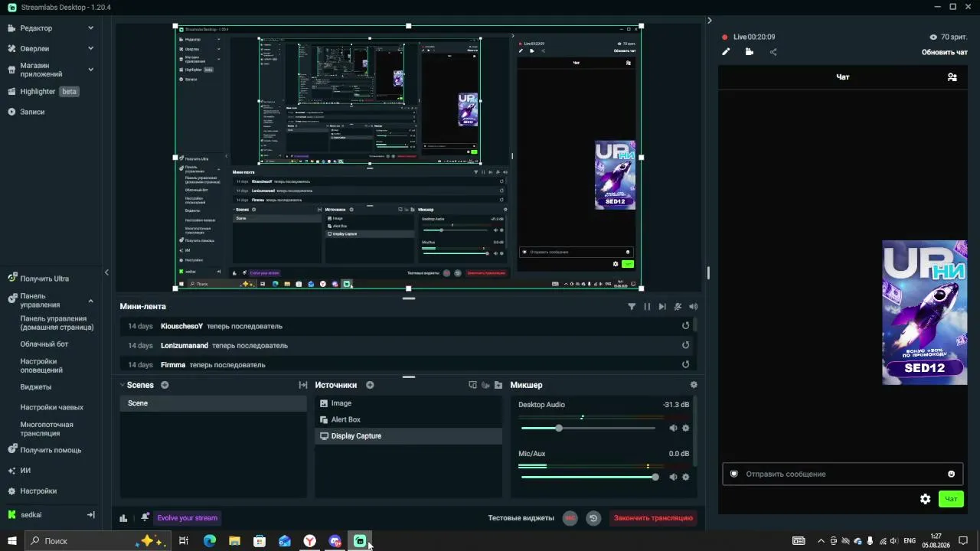This screenshot has height=551, width=980.
Task: Click Тестовые виджеты button
Action: pyautogui.click(x=521, y=518)
